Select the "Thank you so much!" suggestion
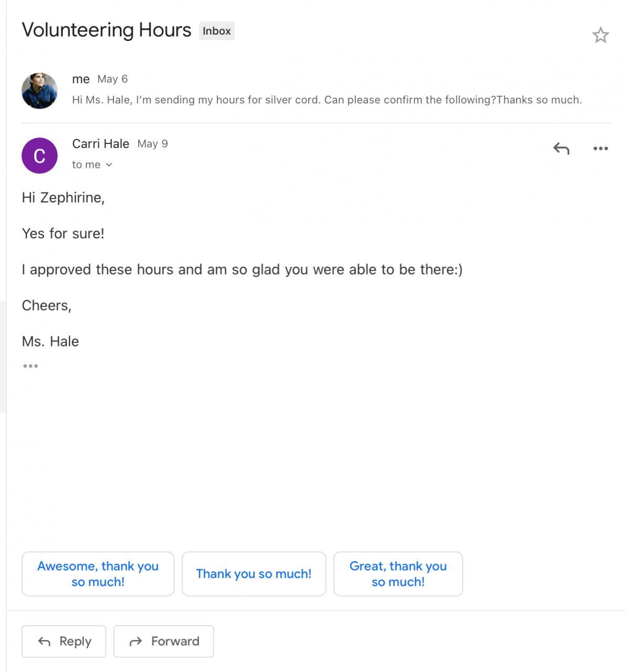 point(254,574)
